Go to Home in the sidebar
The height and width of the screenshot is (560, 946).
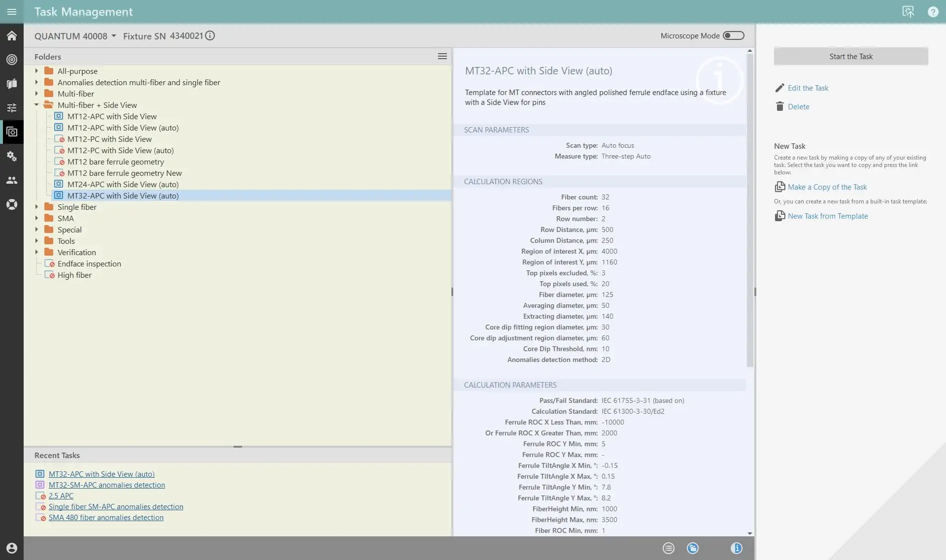click(x=12, y=35)
